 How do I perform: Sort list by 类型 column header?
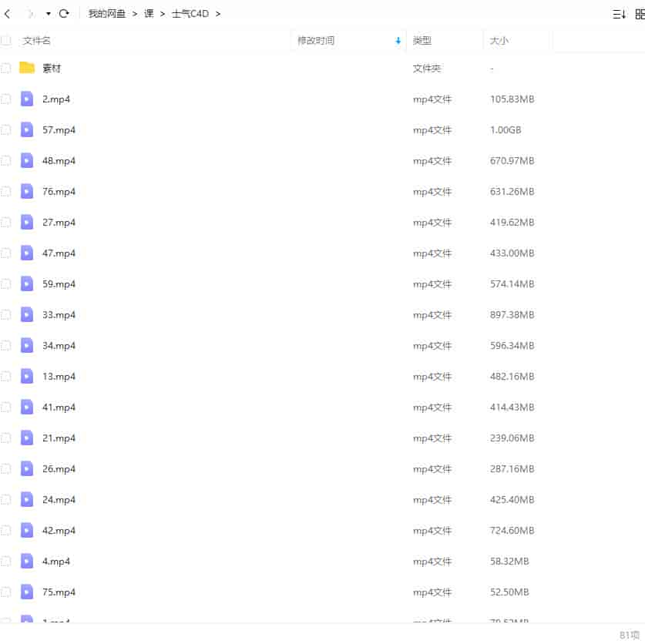tap(422, 40)
